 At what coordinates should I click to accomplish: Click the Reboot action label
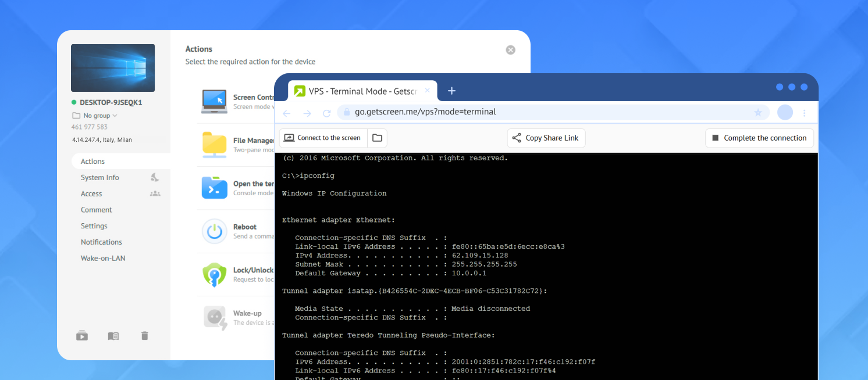pyautogui.click(x=245, y=227)
